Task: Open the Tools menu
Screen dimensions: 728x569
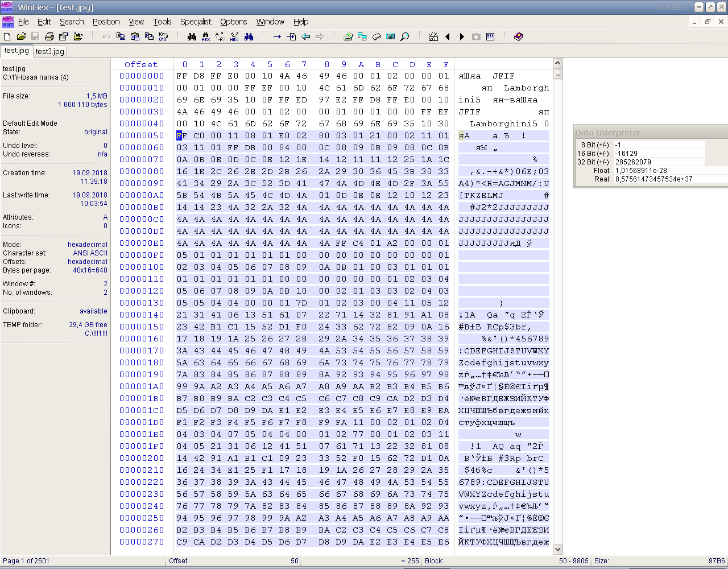Action: coord(162,22)
